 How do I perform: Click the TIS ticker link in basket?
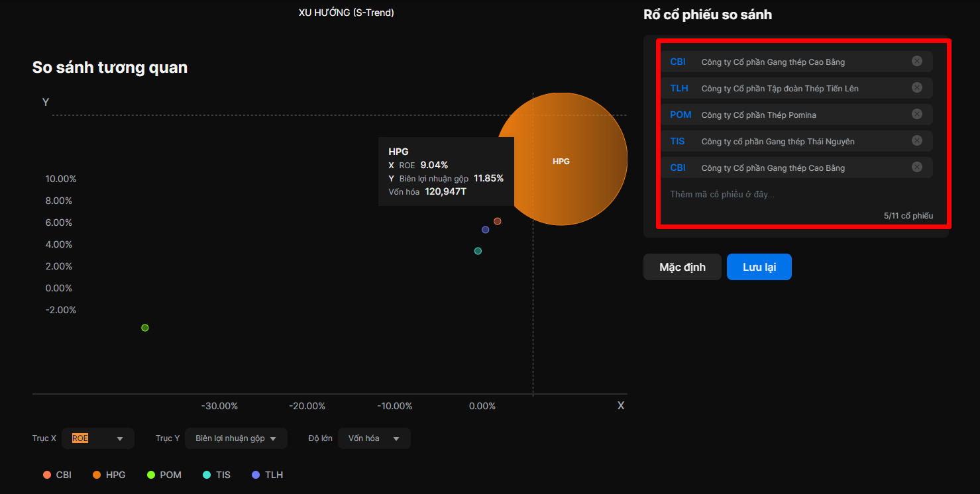pos(677,141)
